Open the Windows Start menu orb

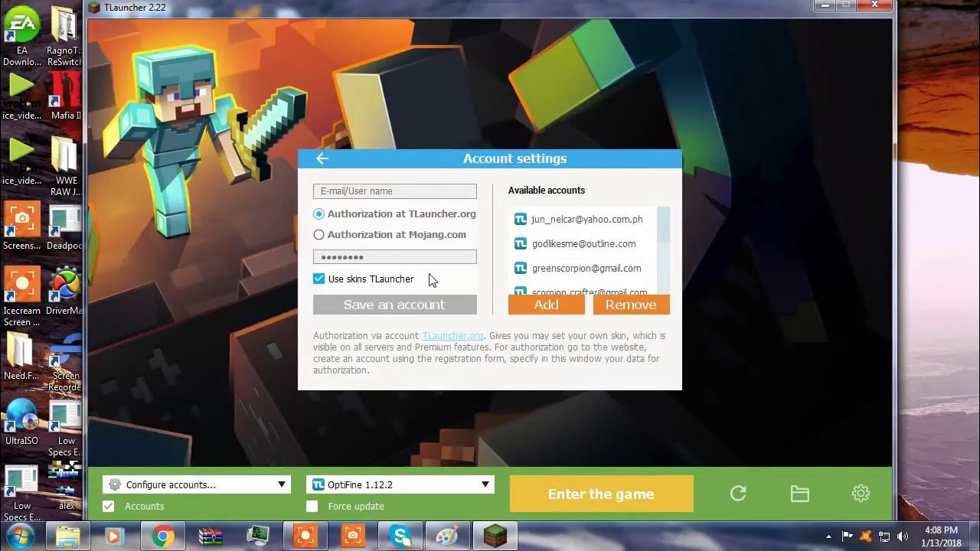(21, 535)
